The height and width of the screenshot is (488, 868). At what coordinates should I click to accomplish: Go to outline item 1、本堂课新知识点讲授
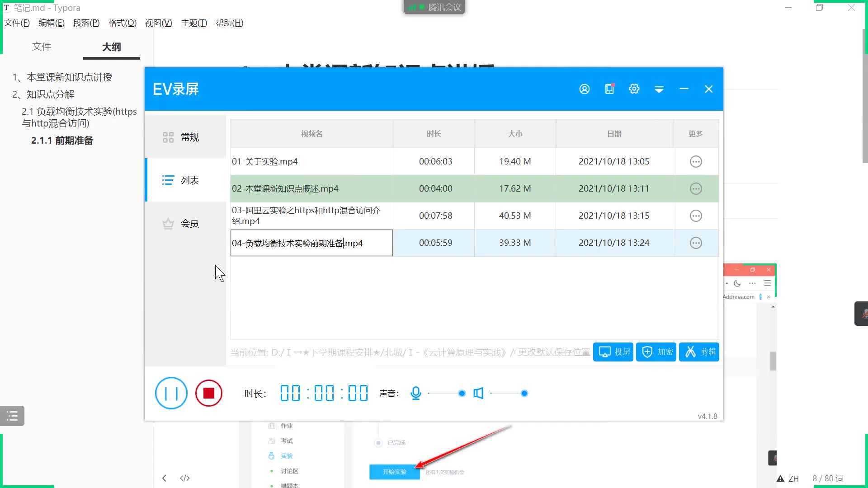62,77
